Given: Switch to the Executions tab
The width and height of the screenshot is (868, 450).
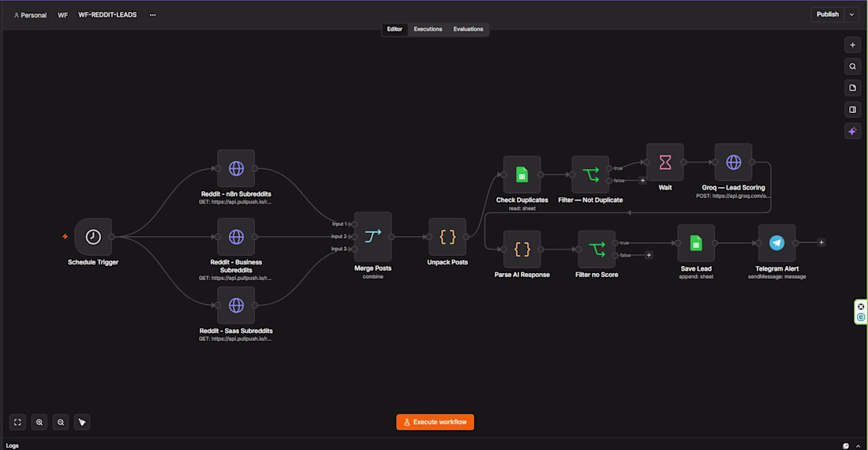Looking at the screenshot, I should click(428, 29).
